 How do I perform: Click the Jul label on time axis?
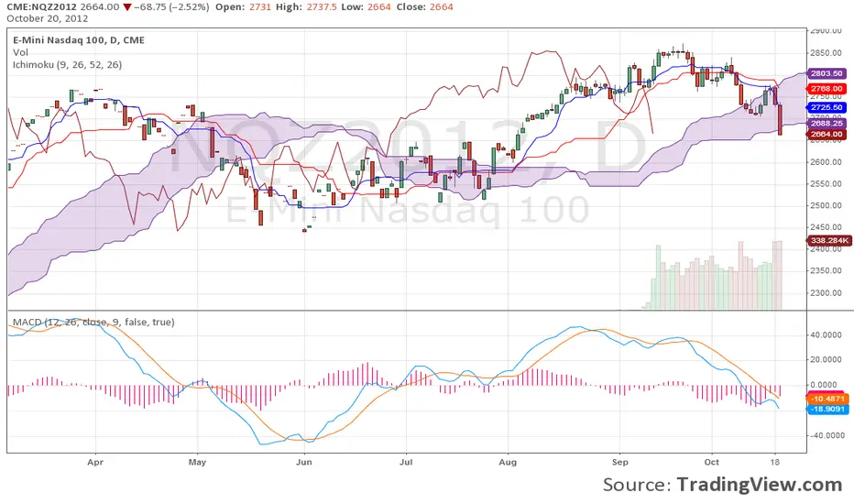406,462
